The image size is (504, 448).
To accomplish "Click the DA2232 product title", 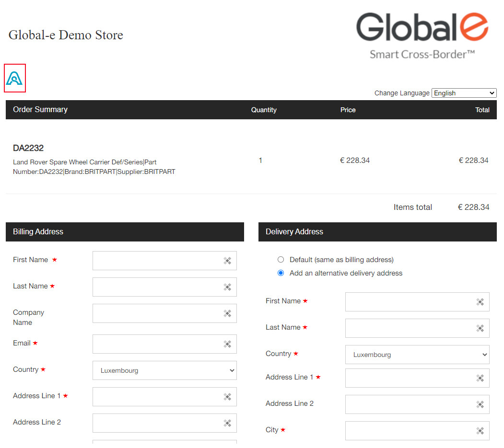I will [x=28, y=148].
